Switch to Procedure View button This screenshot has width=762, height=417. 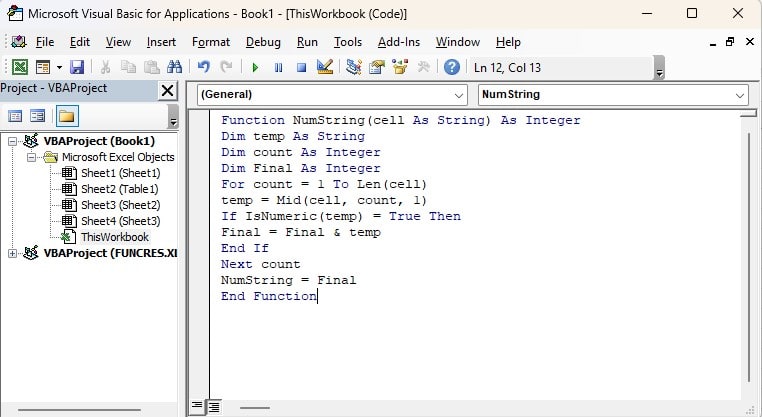pos(196,406)
